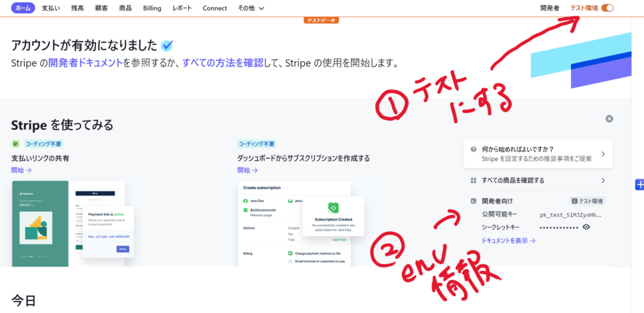Open the Billing tab
644x313 pixels.
tap(152, 8)
